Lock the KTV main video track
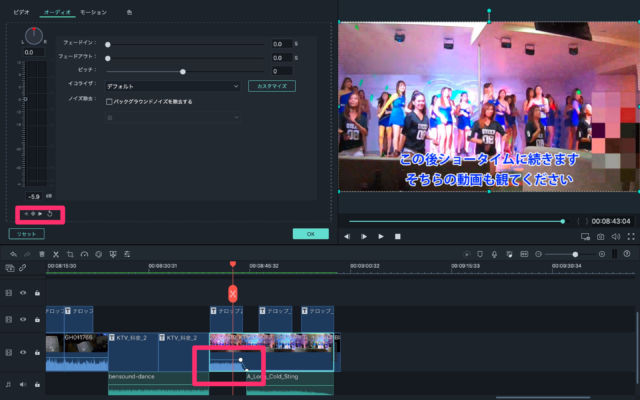The height and width of the screenshot is (400, 640). (x=37, y=352)
